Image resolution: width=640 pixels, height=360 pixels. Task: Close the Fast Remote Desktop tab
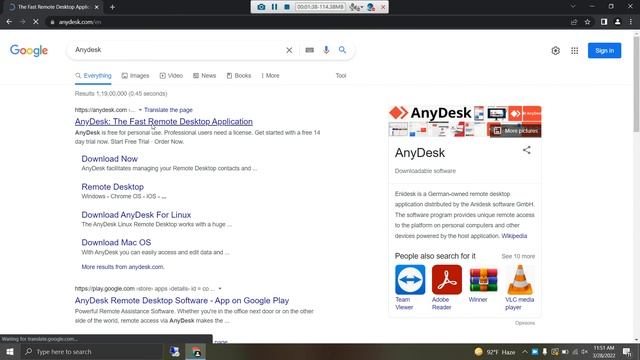97,7
